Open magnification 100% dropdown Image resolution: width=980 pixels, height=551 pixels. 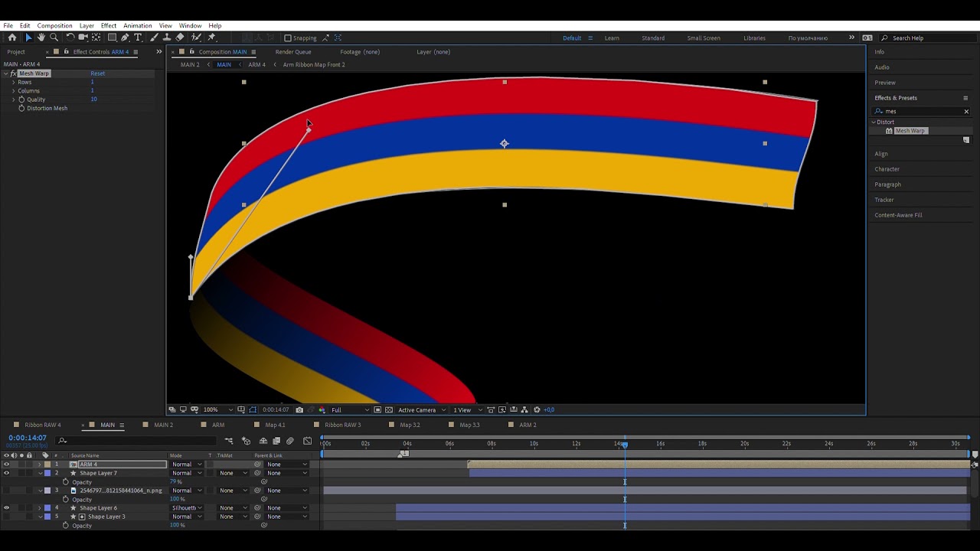[x=216, y=410]
